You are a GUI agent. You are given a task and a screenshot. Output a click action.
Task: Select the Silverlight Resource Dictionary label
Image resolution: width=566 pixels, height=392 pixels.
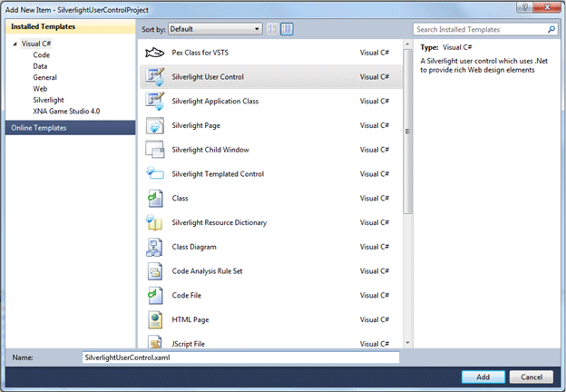[x=220, y=222]
